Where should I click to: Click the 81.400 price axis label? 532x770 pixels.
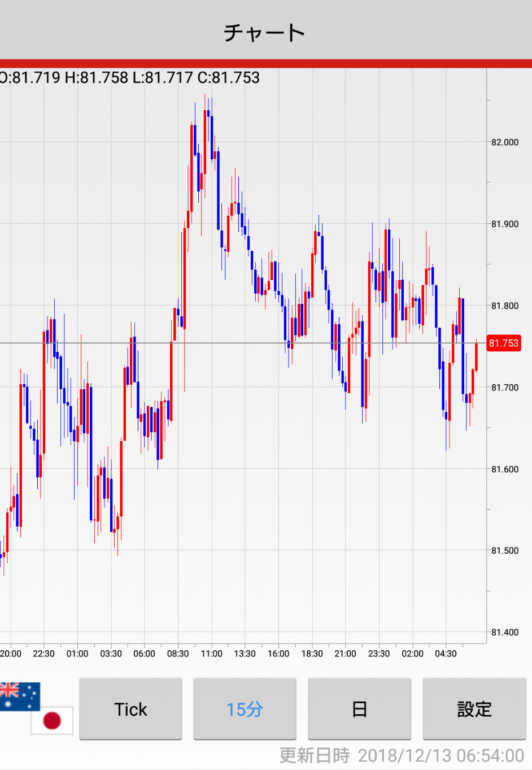[x=504, y=633]
